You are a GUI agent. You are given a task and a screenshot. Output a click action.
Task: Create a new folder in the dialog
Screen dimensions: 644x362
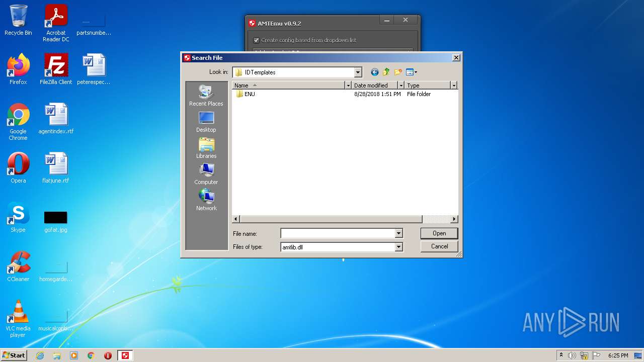pyautogui.click(x=398, y=72)
